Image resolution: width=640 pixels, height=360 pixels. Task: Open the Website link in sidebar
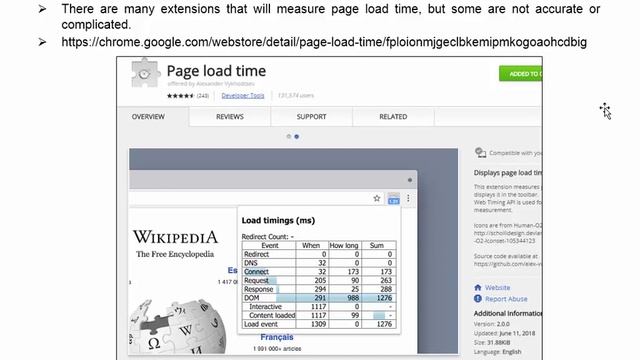click(498, 288)
